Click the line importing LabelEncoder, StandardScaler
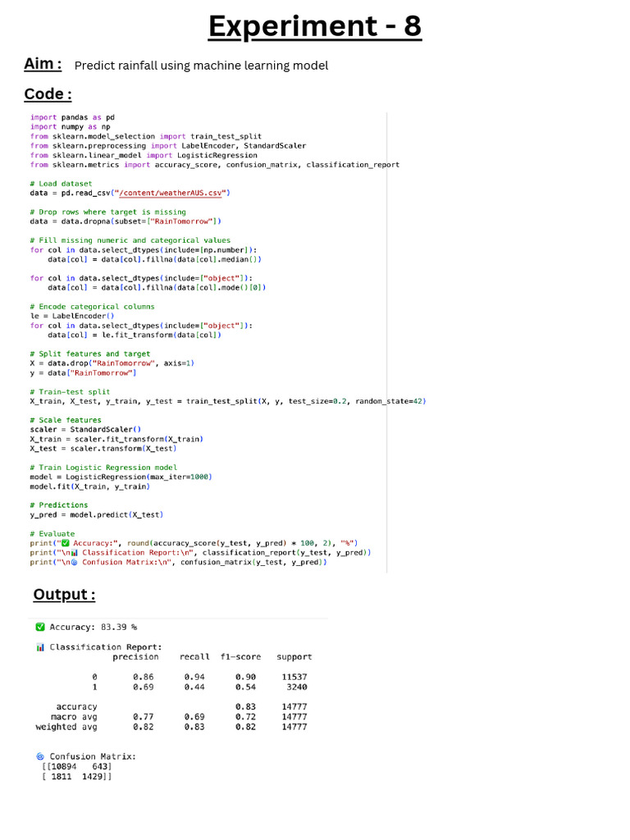 click(x=168, y=146)
